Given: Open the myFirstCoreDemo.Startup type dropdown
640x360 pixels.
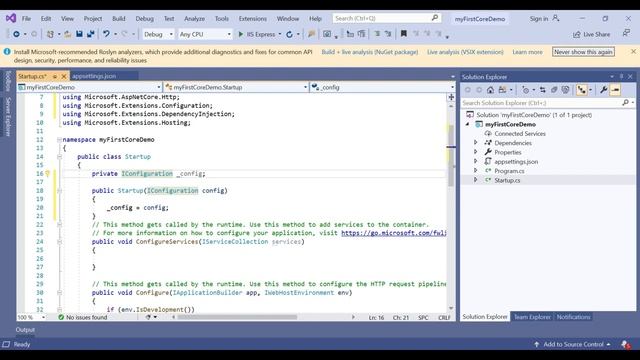Looking at the screenshot, I should click(x=236, y=87).
